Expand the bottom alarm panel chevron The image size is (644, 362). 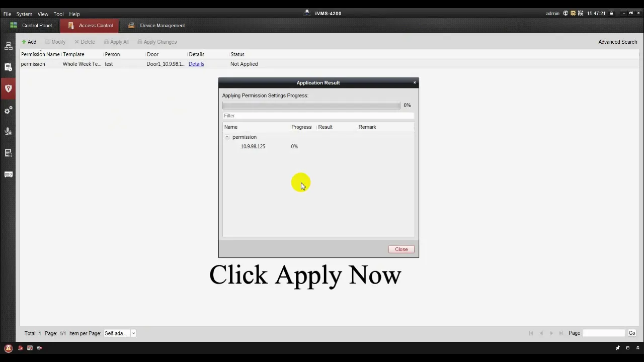click(638, 348)
